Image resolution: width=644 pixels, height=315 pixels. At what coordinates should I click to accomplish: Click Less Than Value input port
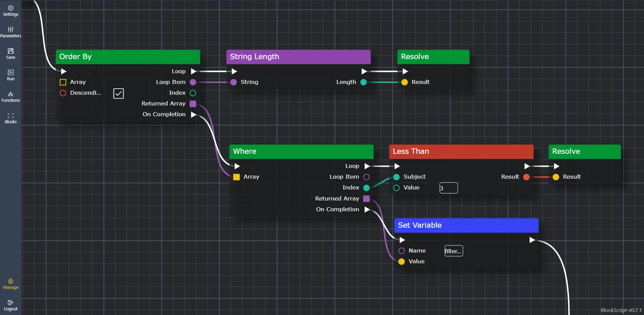[397, 188]
